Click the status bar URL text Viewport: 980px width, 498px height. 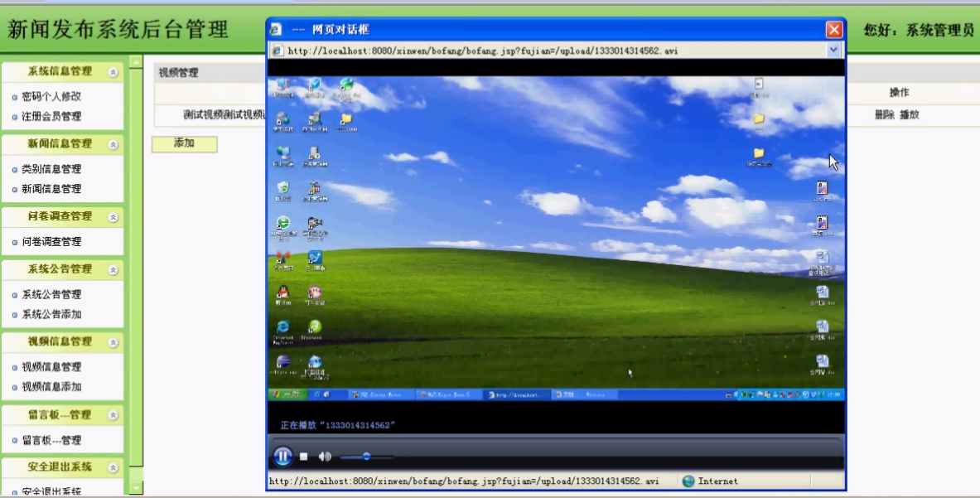click(x=464, y=481)
